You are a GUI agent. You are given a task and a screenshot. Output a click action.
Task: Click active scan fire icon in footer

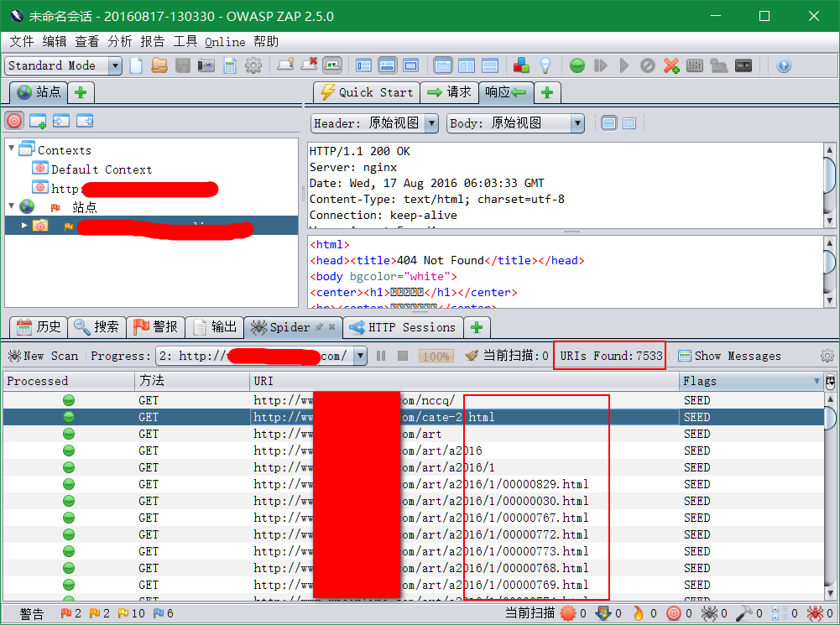(x=638, y=612)
